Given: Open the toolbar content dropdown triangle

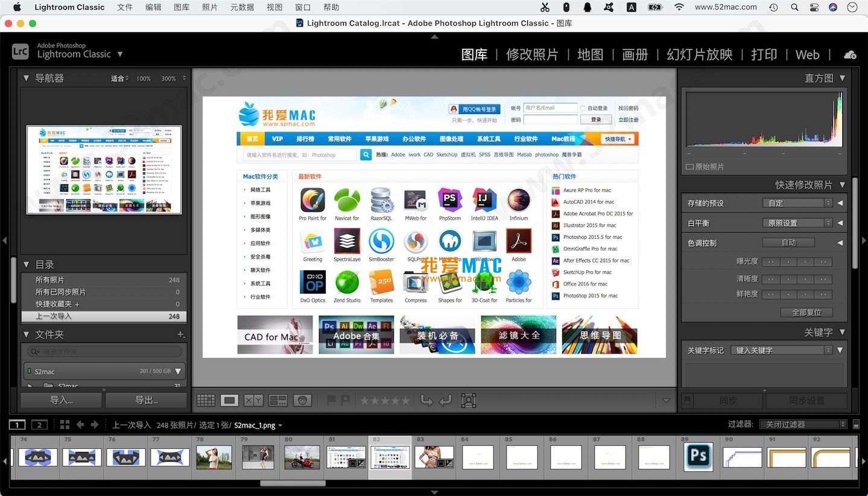Looking at the screenshot, I should pos(666,400).
